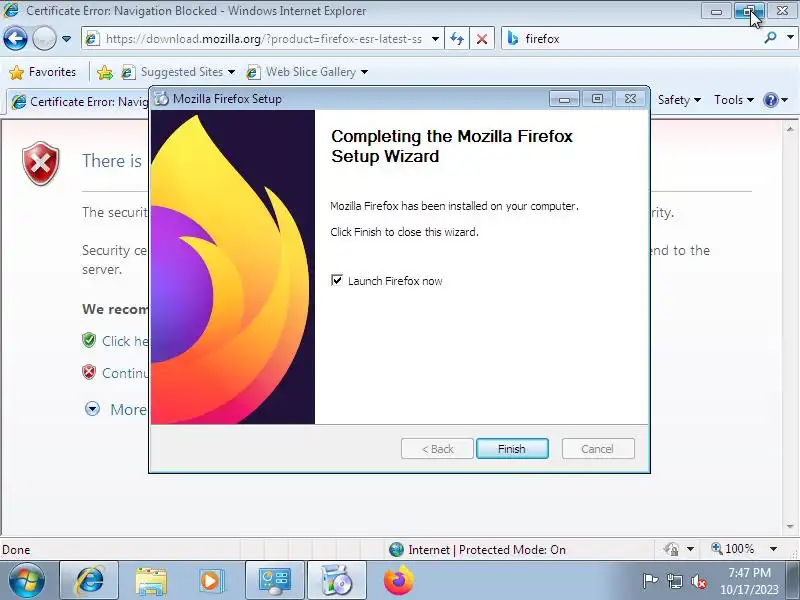Click the green shield recommended link icon
This screenshot has width=800, height=600.
point(89,340)
